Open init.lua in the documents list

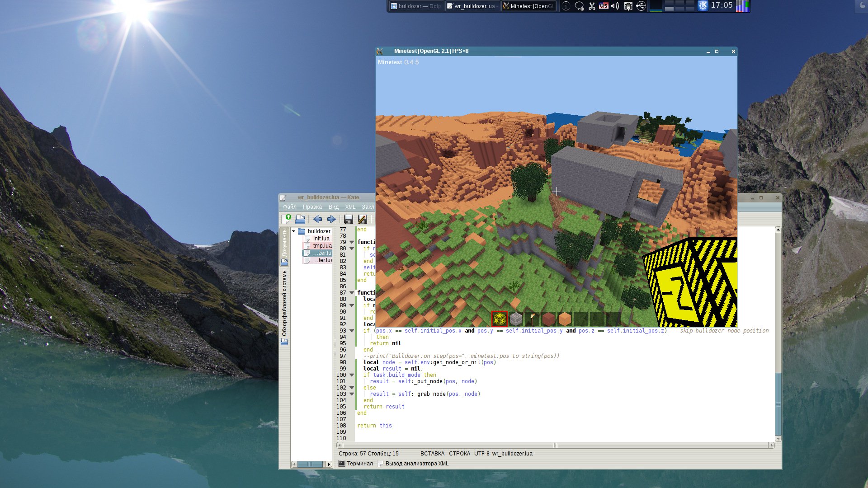tap(318, 239)
